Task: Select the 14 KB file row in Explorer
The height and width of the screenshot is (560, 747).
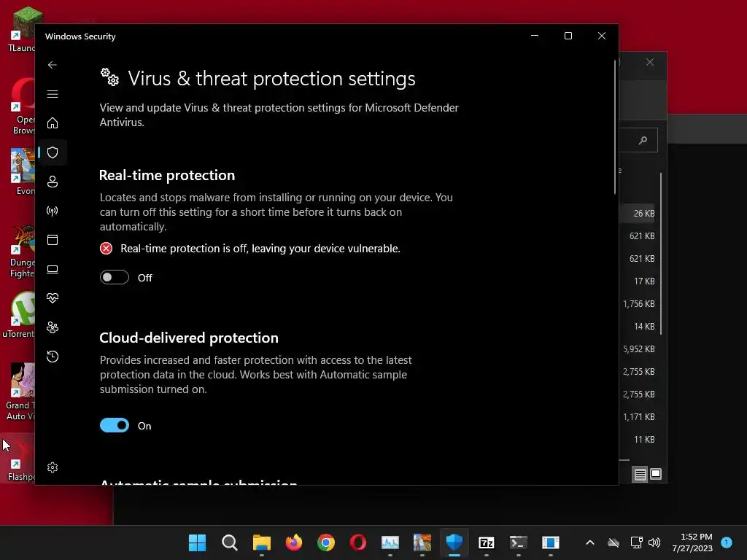Action: (x=639, y=327)
